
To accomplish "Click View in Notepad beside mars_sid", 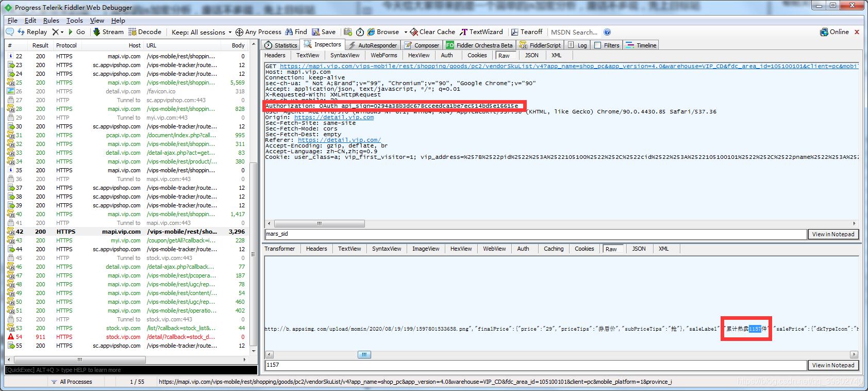I will [833, 234].
